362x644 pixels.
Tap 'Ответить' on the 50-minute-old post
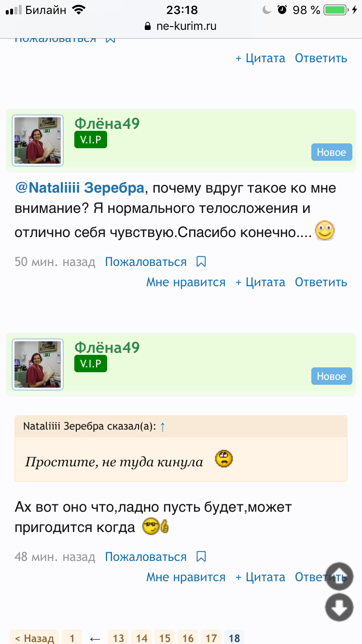point(321,282)
